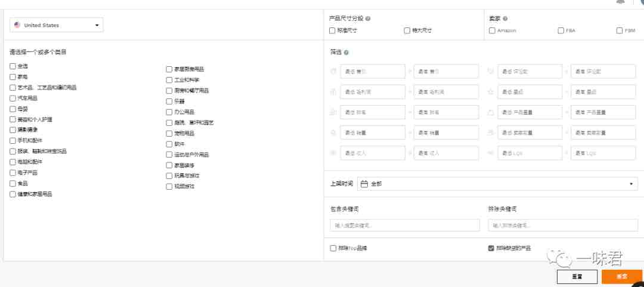Click the 最高 卖家数量 input field
The image size is (644, 287).
(604, 133)
